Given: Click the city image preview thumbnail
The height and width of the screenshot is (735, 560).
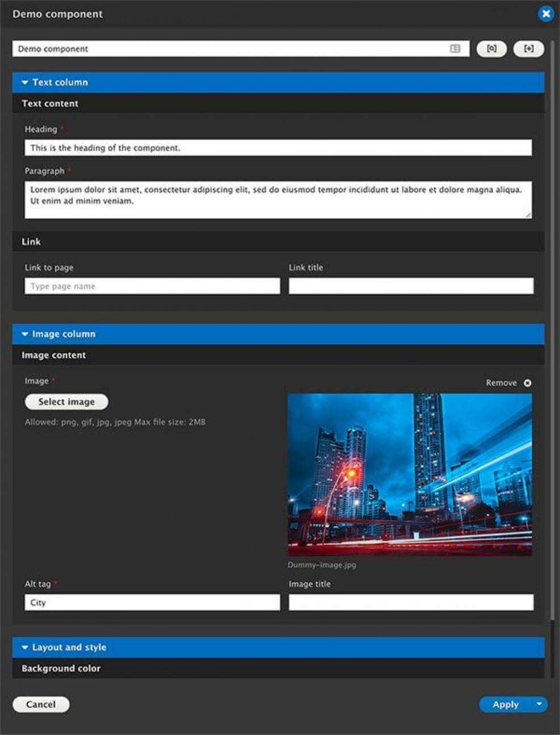Looking at the screenshot, I should click(x=409, y=474).
